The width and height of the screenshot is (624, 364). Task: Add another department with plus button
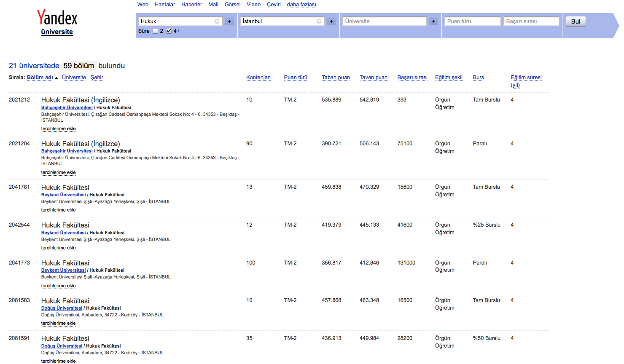pyautogui.click(x=229, y=21)
